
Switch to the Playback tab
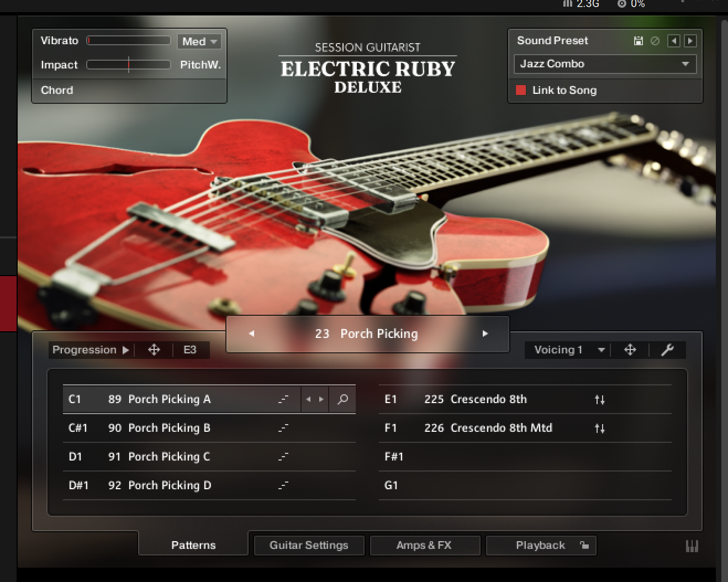click(540, 545)
